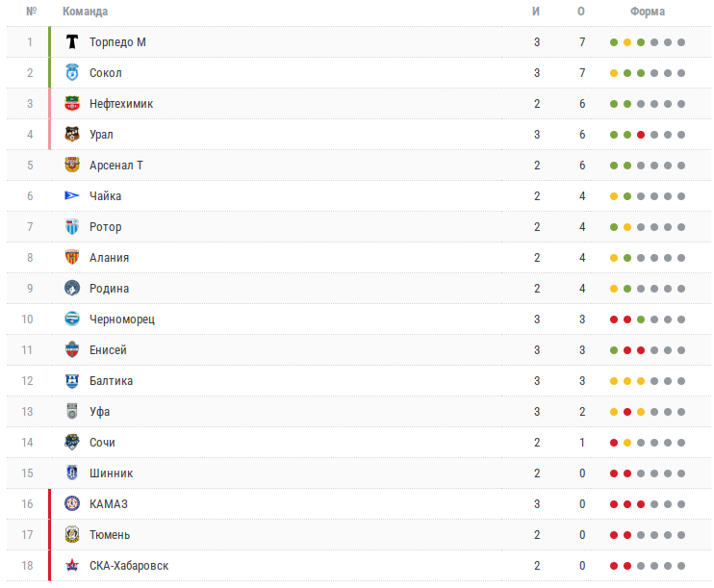This screenshot has height=588, width=714.
Task: Click Черноморец's green win form dot
Action: (641, 320)
